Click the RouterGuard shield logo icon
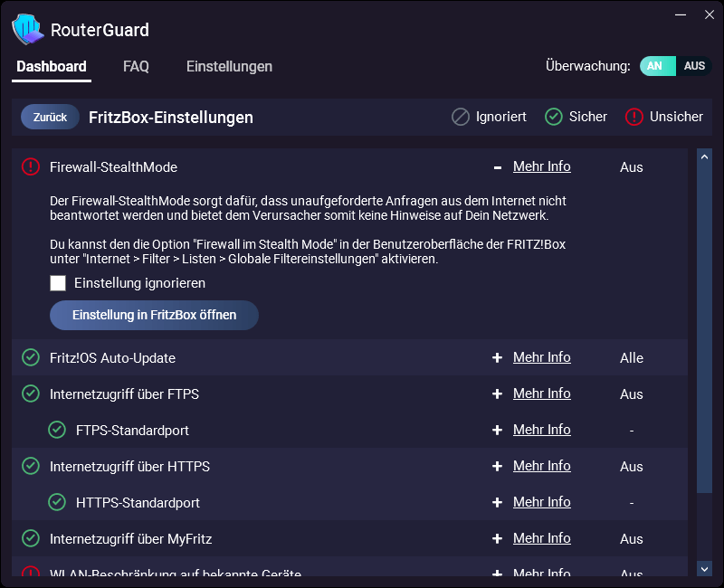The height and width of the screenshot is (588, 724). [29, 29]
